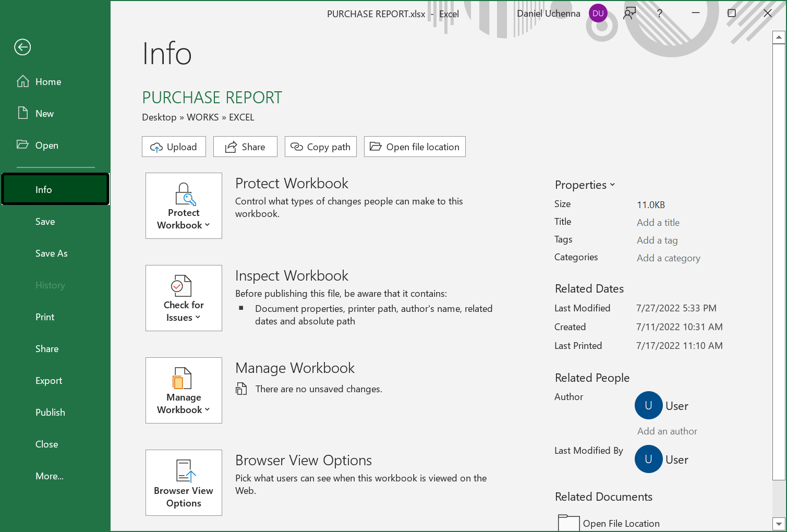Click the Add an author field
The height and width of the screenshot is (532, 787).
click(x=667, y=431)
